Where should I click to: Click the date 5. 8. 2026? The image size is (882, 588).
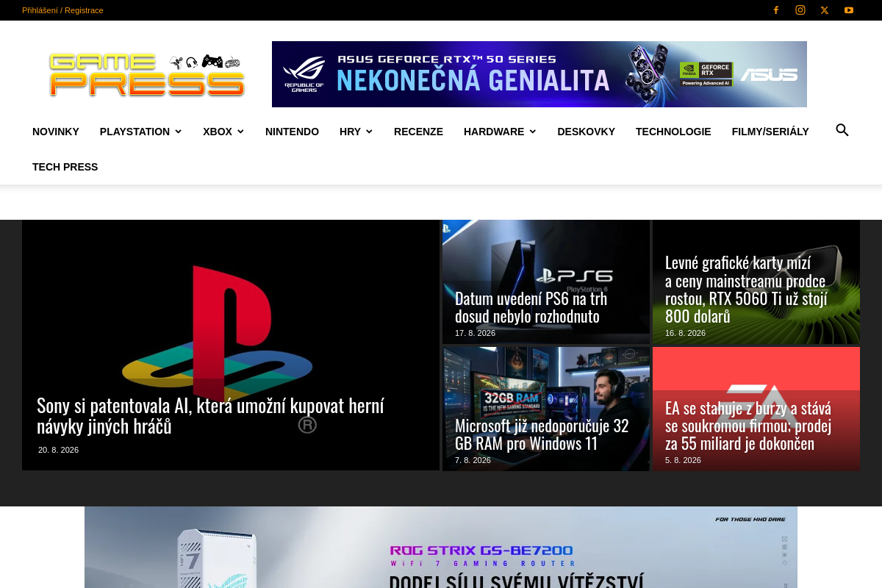[683, 460]
